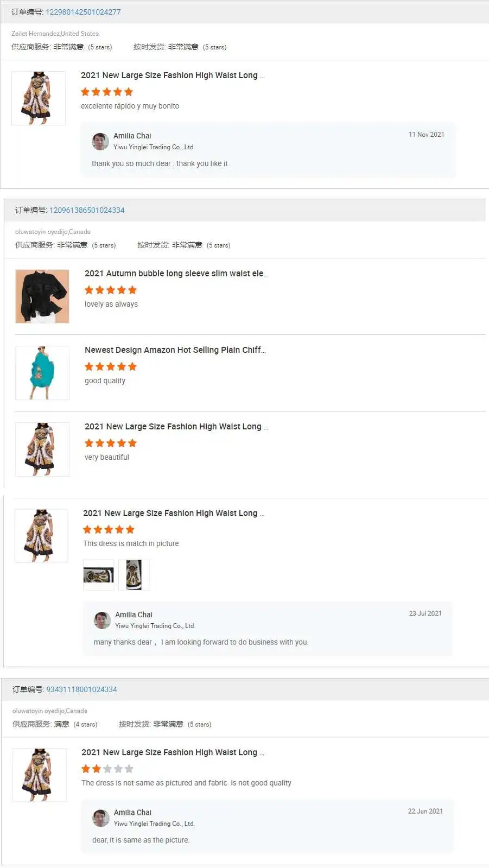Open the black bubble sleeve blouse thumbnail
This screenshot has height=868, width=489.
tap(42, 296)
